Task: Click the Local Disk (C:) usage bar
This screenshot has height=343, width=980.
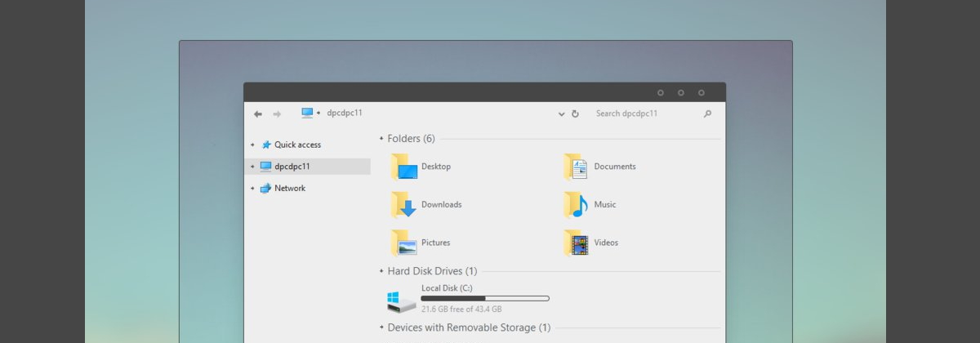Action: point(485,299)
